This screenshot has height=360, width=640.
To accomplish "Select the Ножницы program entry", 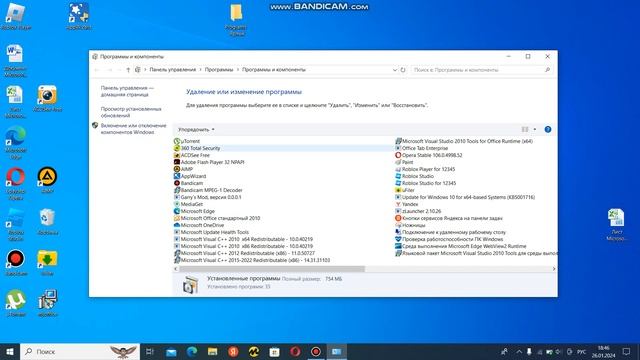I will click(x=411, y=225).
